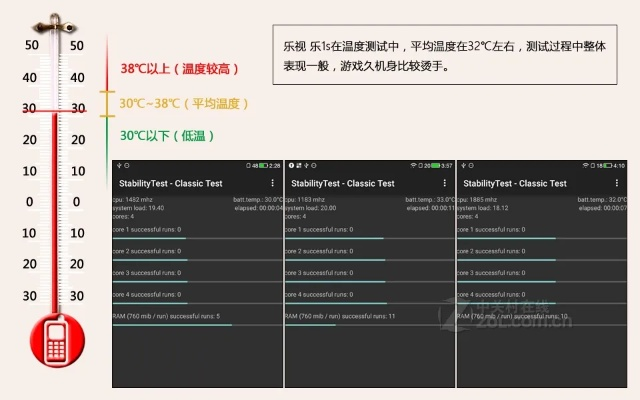Click the 'cpu: 1482 mhz' reading
Viewport: 640px width, 400px height.
133,200
